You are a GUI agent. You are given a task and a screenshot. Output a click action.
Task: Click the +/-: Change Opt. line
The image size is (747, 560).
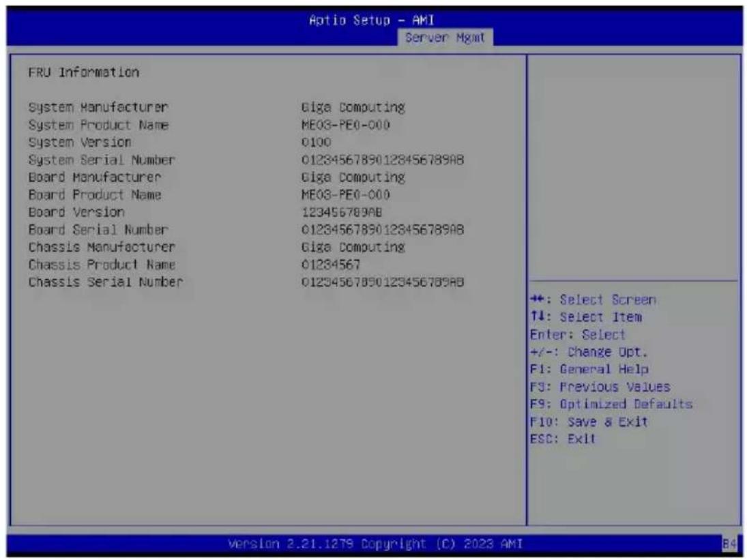click(589, 352)
